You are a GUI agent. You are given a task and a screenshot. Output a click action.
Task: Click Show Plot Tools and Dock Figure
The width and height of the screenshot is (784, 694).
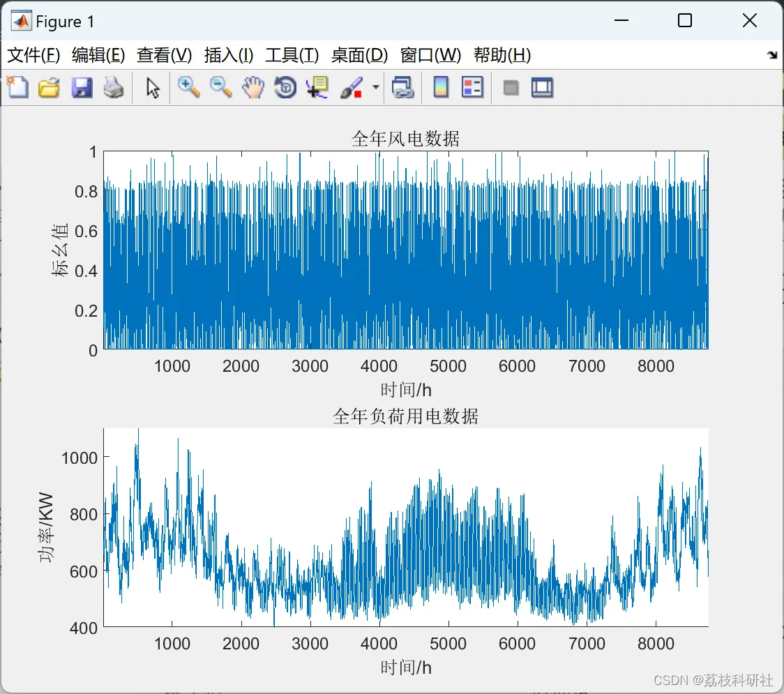point(543,87)
